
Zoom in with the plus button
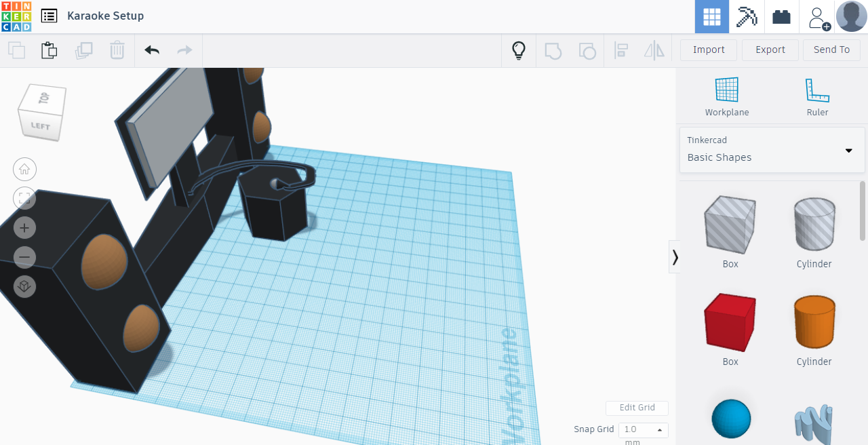(x=25, y=228)
